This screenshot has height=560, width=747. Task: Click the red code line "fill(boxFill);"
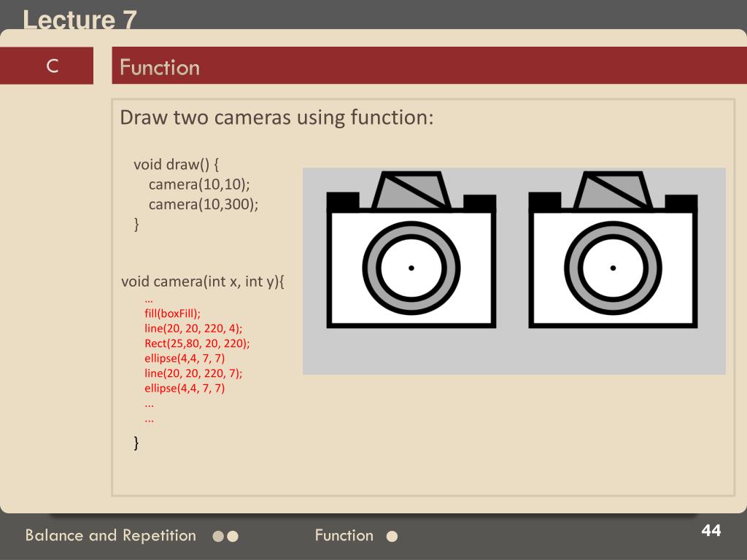[172, 314]
